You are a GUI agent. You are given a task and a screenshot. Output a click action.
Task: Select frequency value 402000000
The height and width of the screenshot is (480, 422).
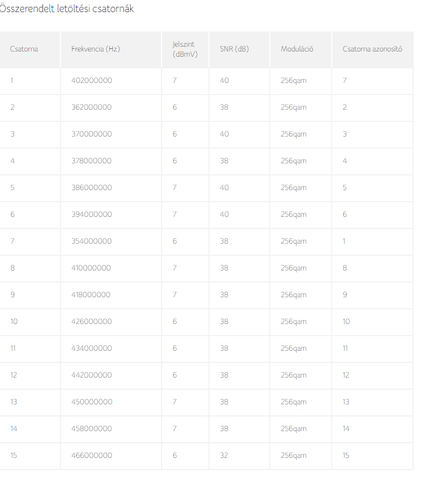pyautogui.click(x=92, y=80)
